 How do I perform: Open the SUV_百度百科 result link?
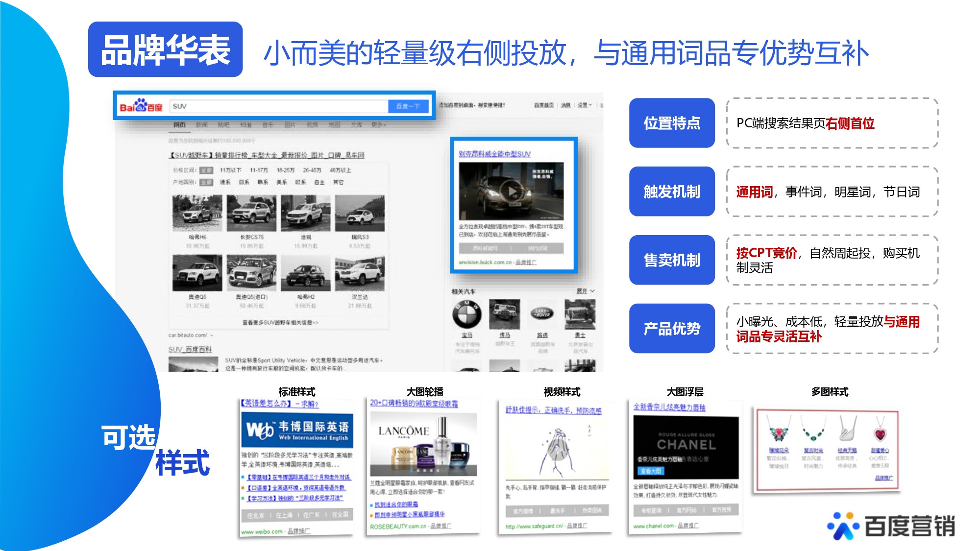point(190,349)
